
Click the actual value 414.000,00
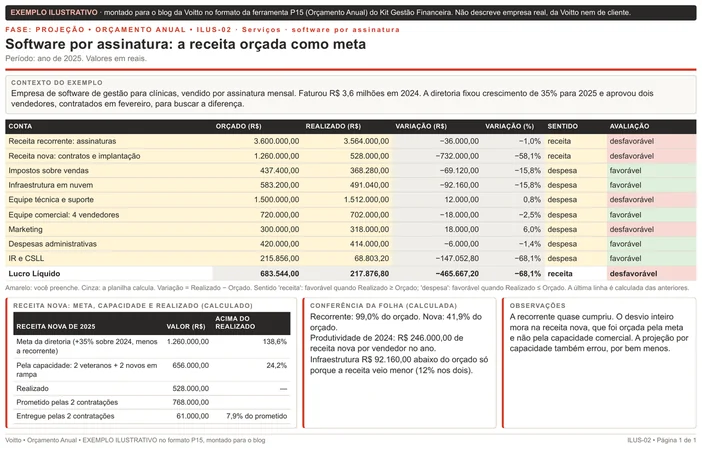point(369,244)
